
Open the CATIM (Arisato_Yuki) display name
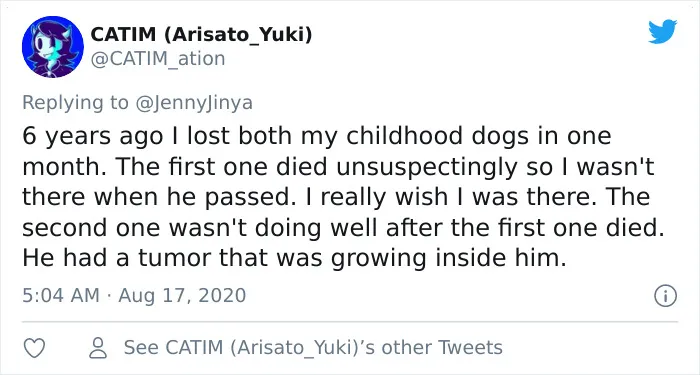click(x=201, y=34)
